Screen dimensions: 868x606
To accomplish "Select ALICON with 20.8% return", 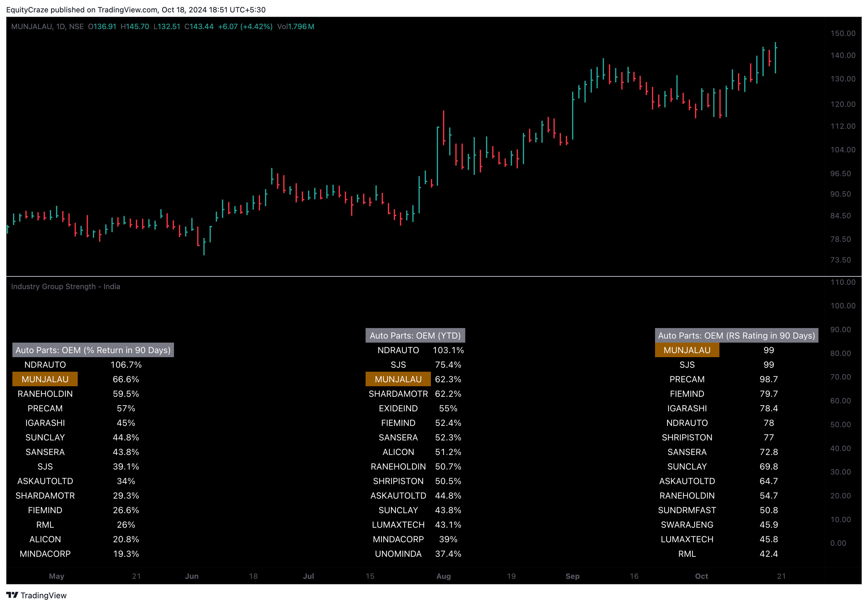I will (x=45, y=539).
